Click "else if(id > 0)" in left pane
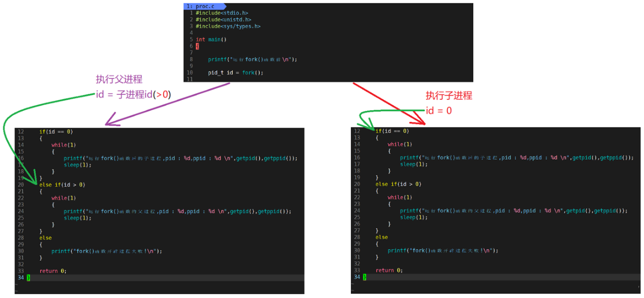Viewport: 644px width, 298px height. [63, 185]
